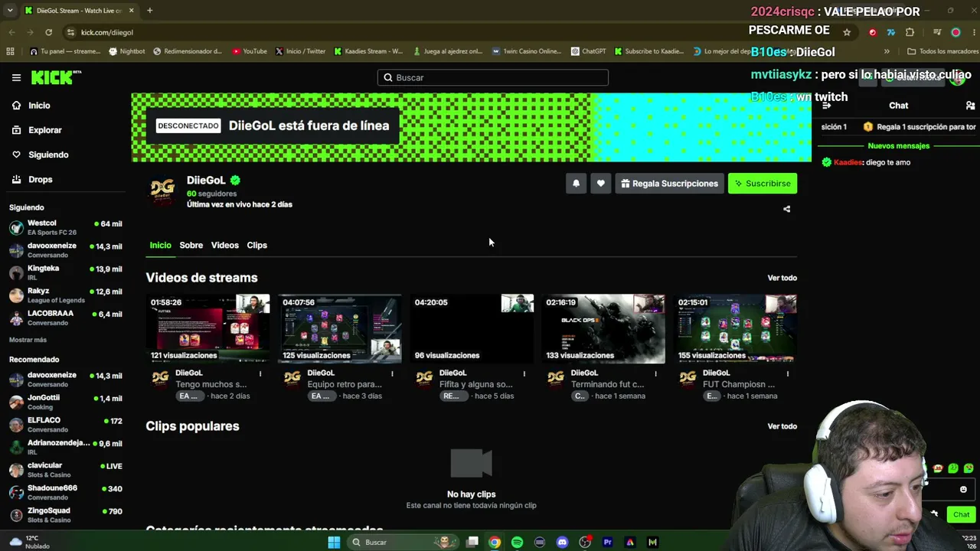The image size is (980, 551).
Task: Open Westcol channel in Siguiendo list
Action: 65,227
